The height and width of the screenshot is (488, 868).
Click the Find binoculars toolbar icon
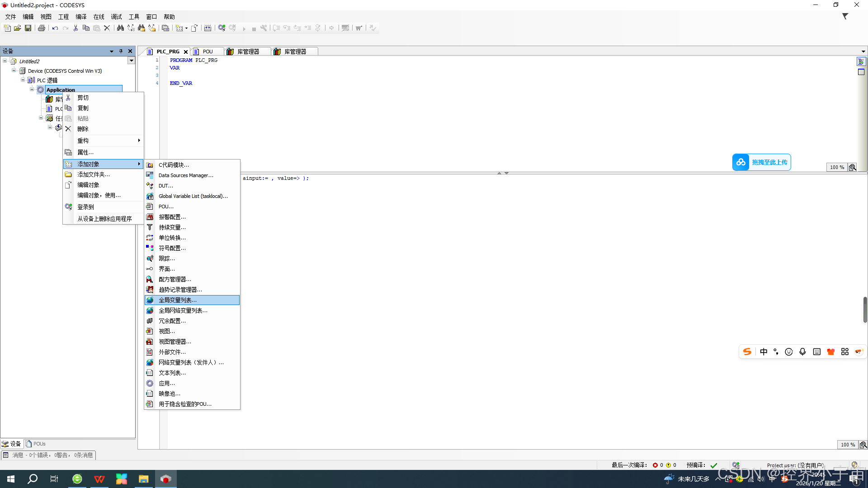[120, 28]
